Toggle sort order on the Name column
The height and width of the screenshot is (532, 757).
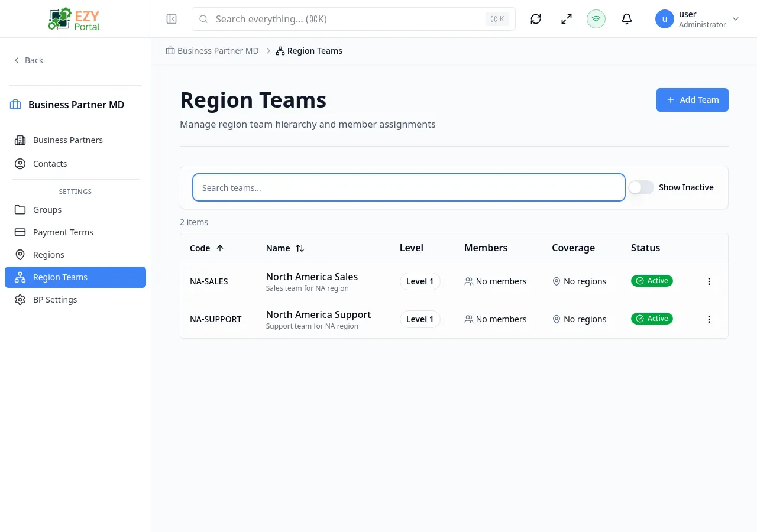click(x=285, y=248)
